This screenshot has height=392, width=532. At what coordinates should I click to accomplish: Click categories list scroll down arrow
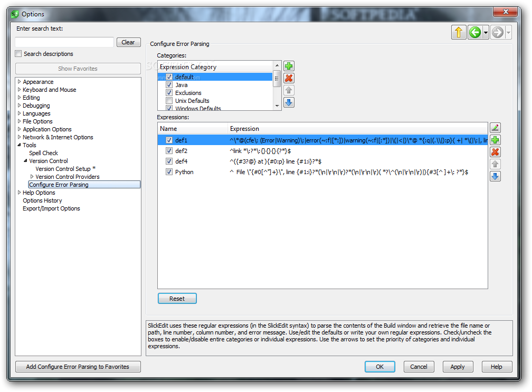(277, 106)
